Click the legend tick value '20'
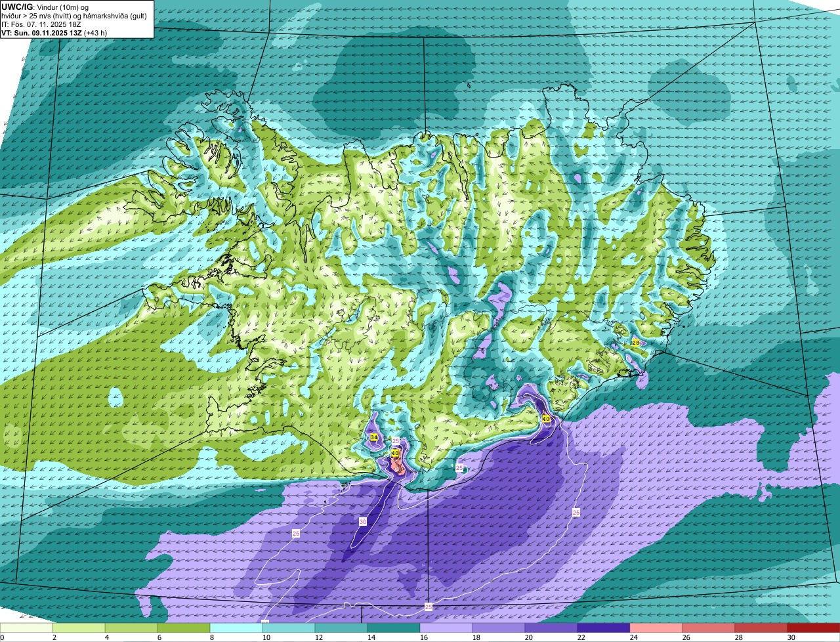Image resolution: width=840 pixels, height=642 pixels. [528, 637]
